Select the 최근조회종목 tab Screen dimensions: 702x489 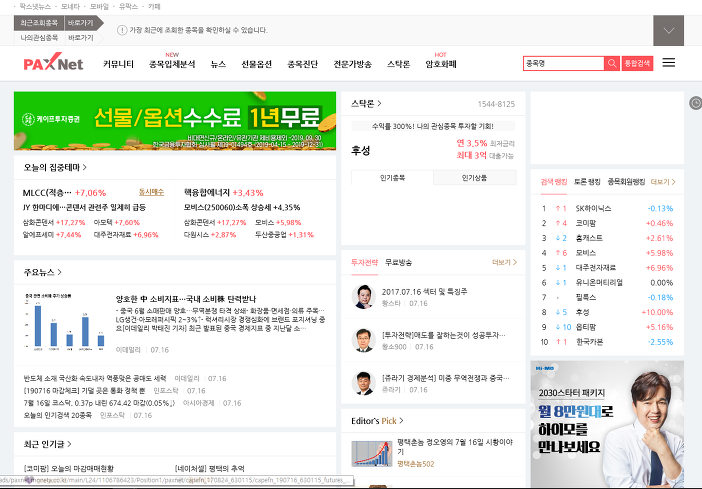(39, 23)
